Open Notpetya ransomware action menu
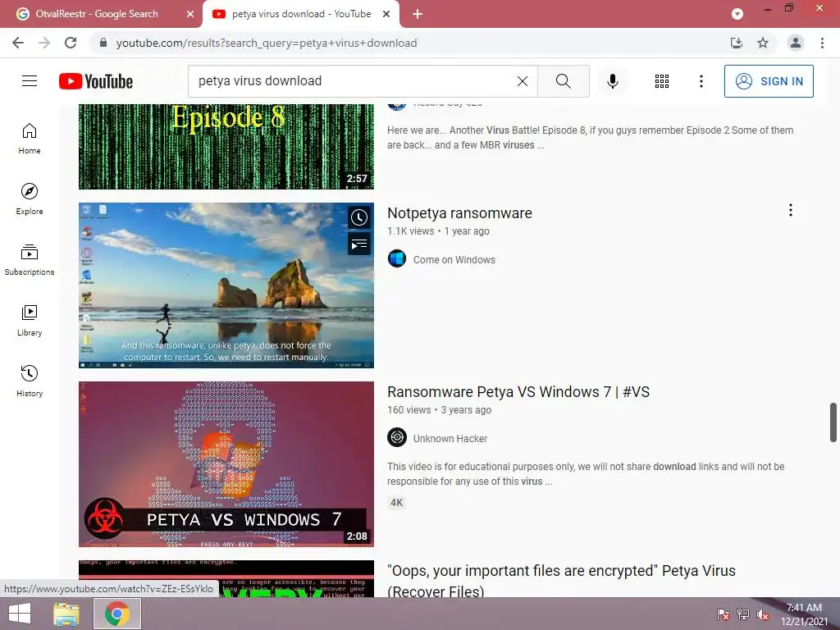Screen dimensions: 840x630 [790, 210]
